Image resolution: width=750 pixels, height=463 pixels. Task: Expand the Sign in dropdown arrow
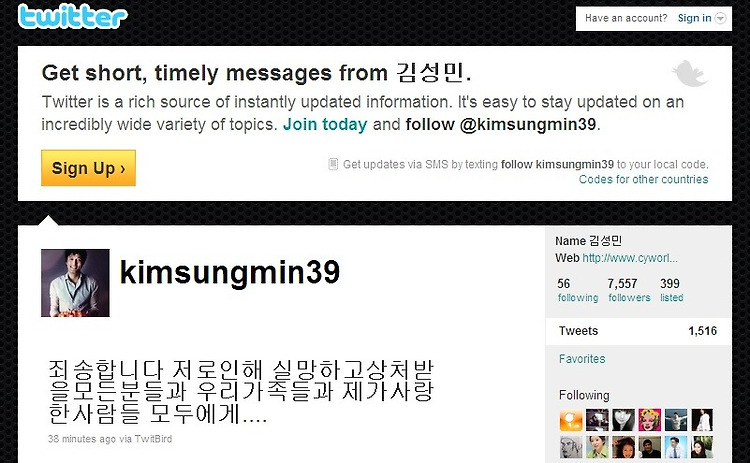pos(720,18)
